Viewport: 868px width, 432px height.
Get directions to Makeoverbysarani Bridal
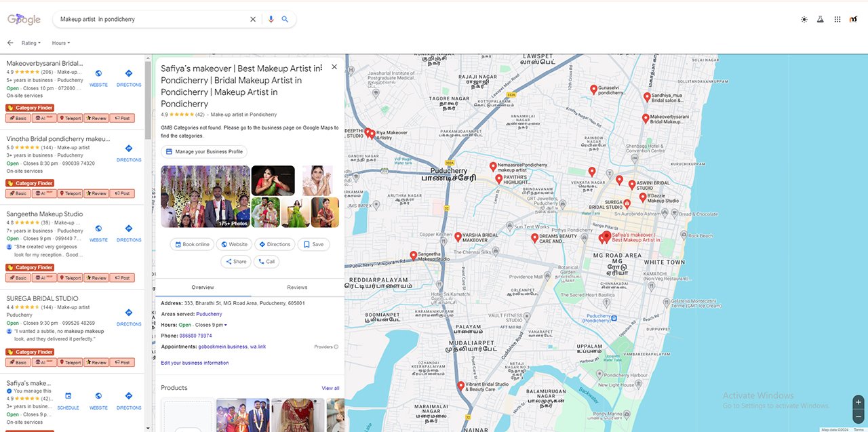pos(129,77)
